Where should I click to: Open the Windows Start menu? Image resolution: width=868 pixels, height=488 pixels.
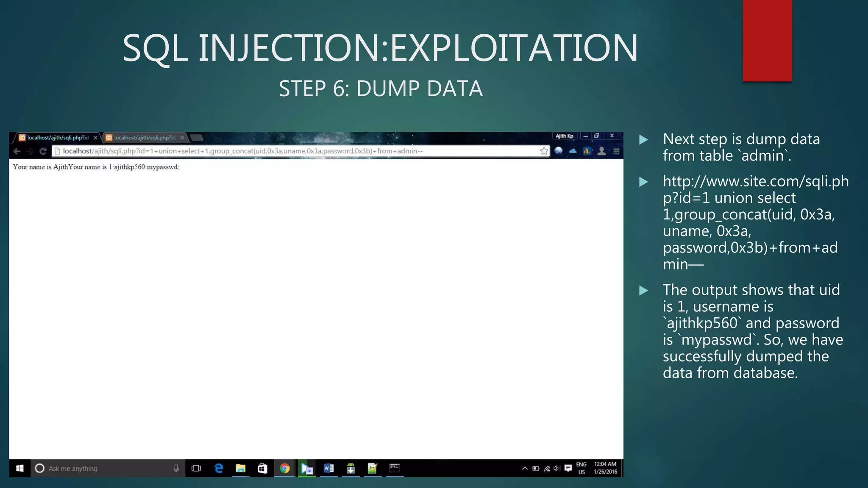coord(19,468)
